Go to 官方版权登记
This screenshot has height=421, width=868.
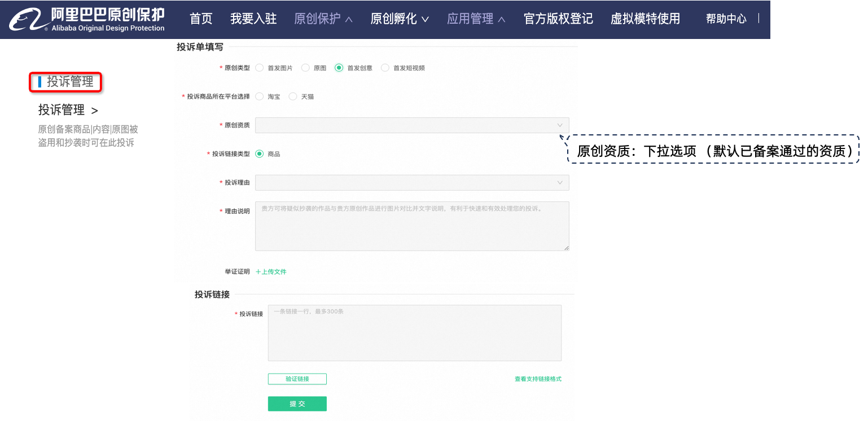tap(558, 19)
